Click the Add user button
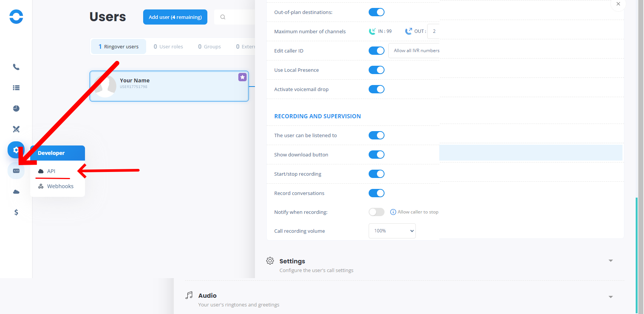Image resolution: width=644 pixels, height=314 pixels. pos(175,17)
